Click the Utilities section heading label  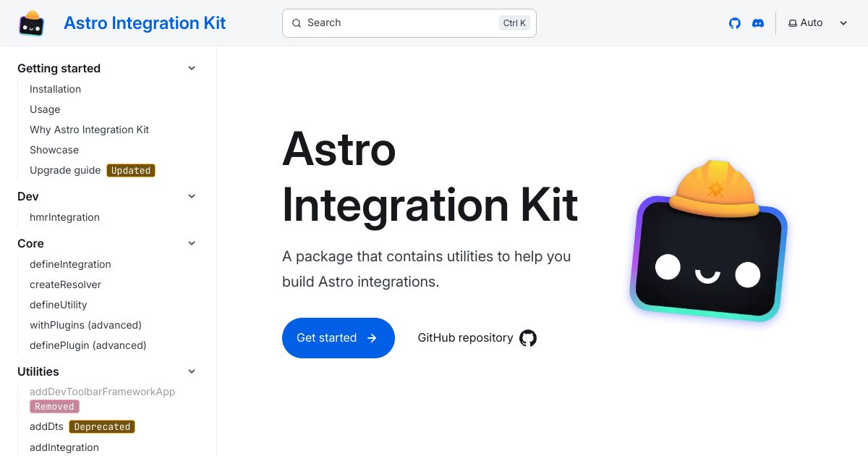(38, 371)
